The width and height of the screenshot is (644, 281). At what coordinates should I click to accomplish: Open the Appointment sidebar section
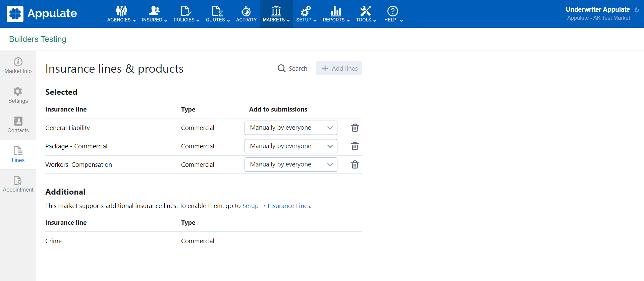tap(18, 184)
